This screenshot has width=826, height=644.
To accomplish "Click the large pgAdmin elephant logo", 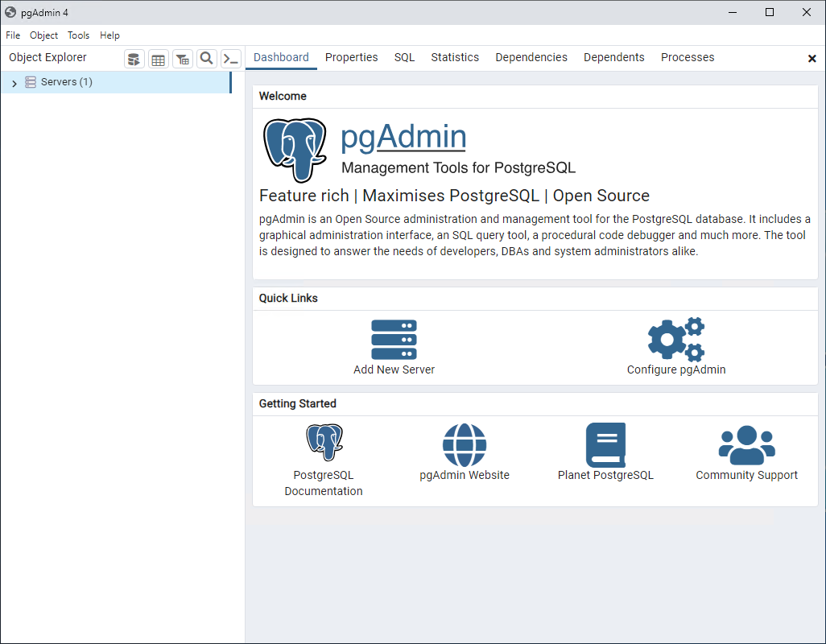I will (x=295, y=150).
